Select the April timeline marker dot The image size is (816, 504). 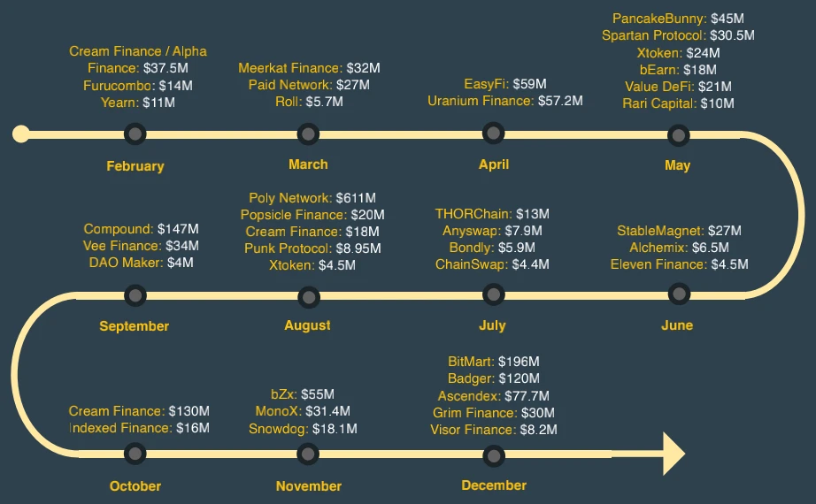coord(493,134)
